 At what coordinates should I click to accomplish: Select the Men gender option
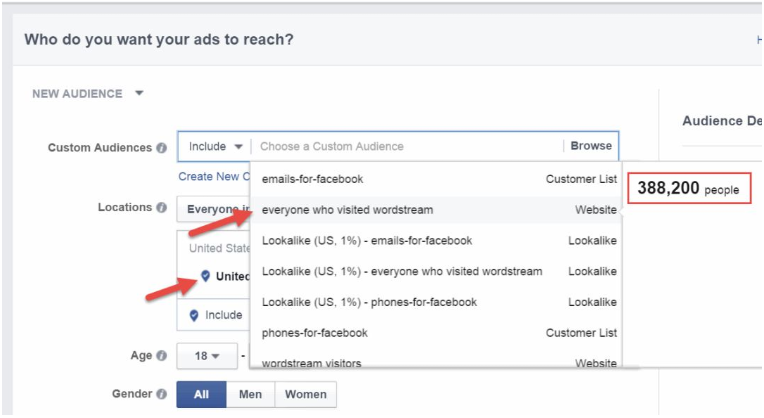pyautogui.click(x=250, y=394)
